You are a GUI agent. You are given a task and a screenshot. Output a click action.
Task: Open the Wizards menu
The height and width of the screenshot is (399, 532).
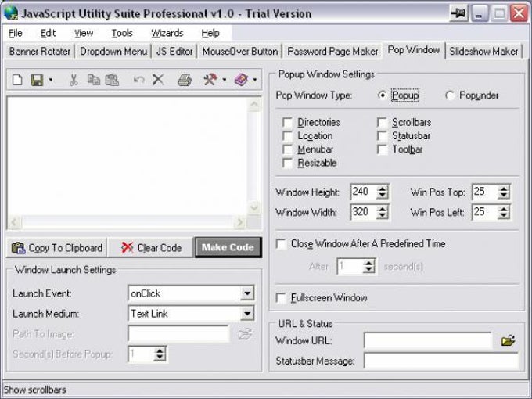click(x=167, y=33)
